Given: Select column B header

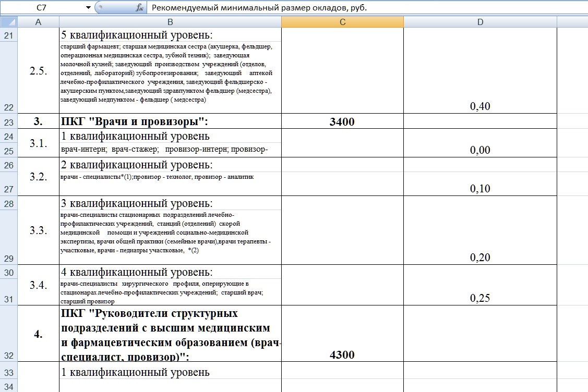Looking at the screenshot, I should coord(170,22).
